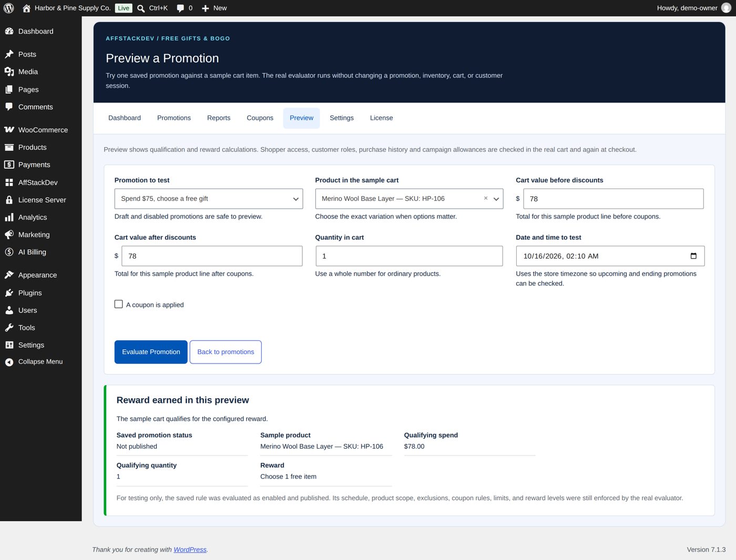
Task: Switch to the Coupons tab
Action: [x=260, y=118]
